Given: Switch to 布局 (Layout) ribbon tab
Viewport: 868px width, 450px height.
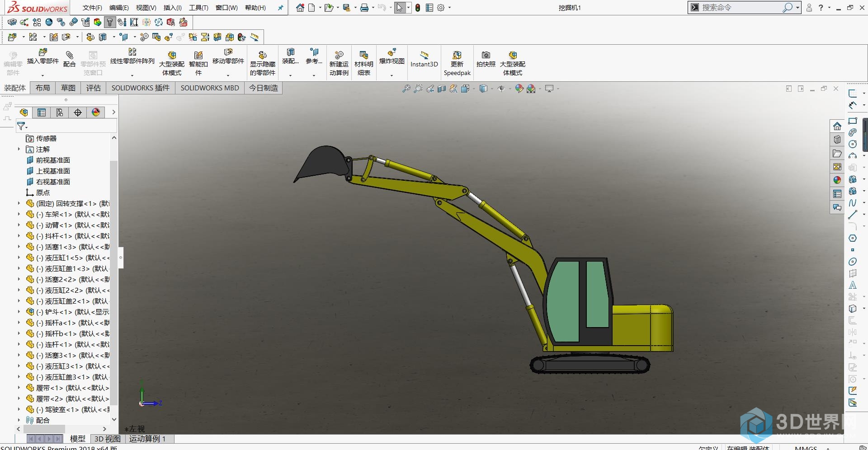Looking at the screenshot, I should click(42, 88).
